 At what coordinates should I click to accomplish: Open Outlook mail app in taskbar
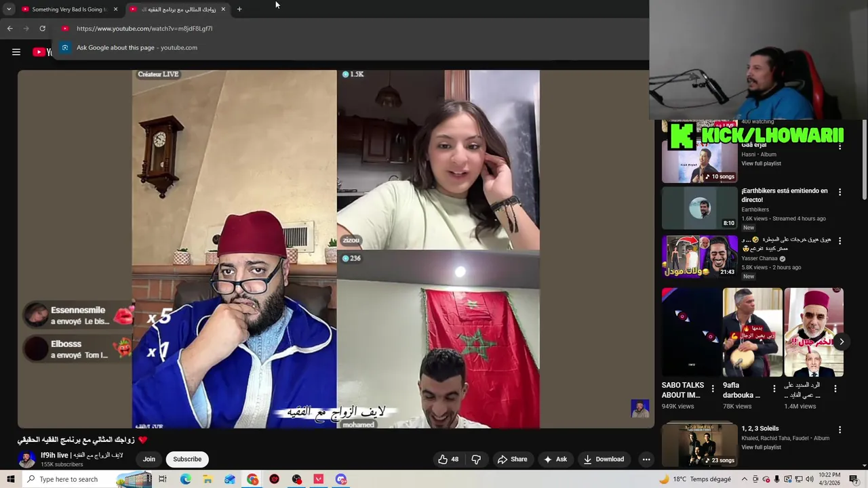pos(230,479)
